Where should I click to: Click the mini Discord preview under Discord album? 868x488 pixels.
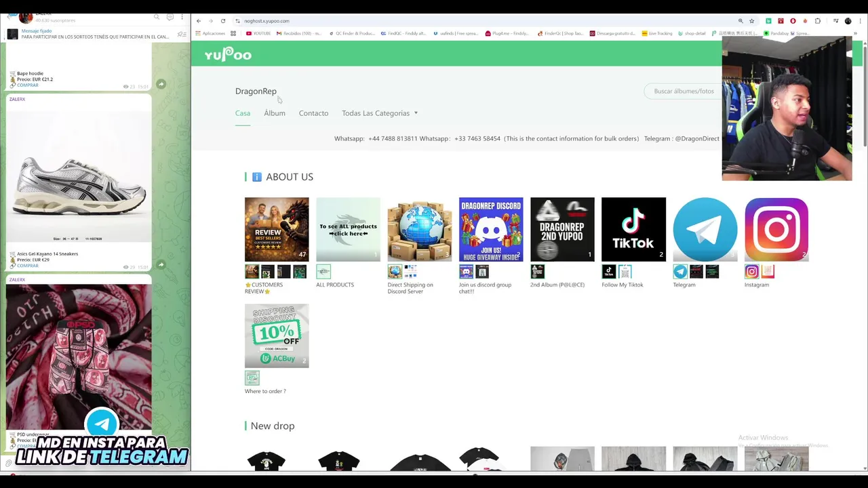pos(466,272)
